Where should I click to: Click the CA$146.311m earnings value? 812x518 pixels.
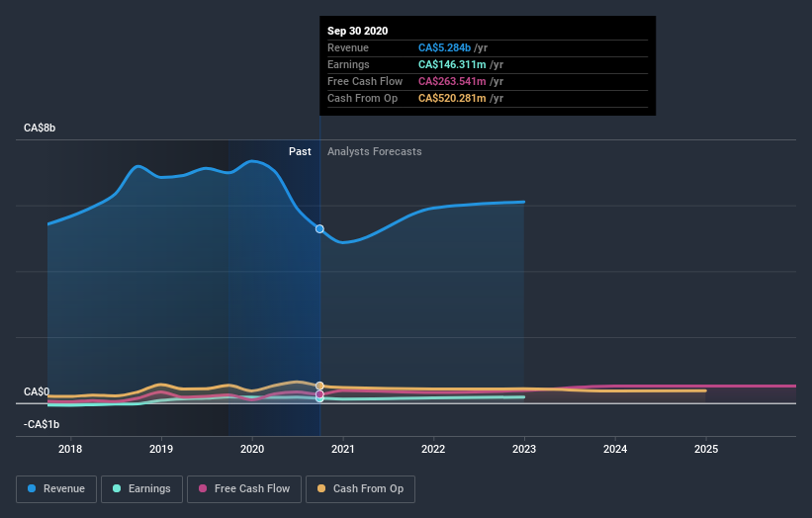(x=452, y=64)
